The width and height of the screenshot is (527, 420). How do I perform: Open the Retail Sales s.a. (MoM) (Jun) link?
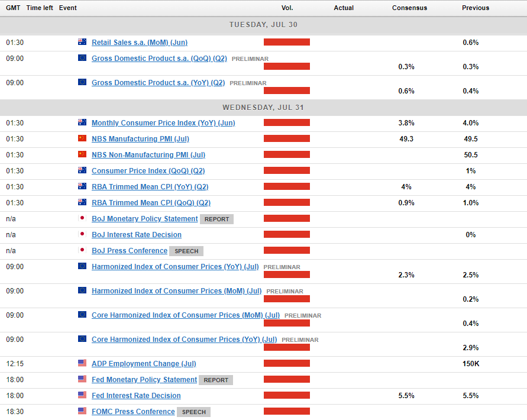(x=139, y=43)
